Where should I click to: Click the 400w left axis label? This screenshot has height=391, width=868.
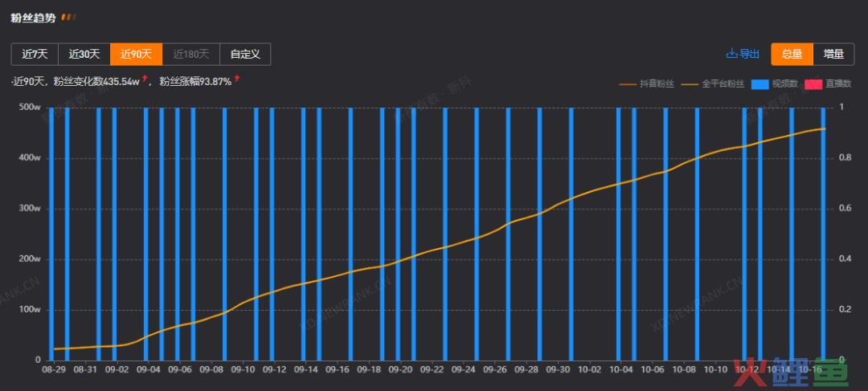click(x=31, y=158)
